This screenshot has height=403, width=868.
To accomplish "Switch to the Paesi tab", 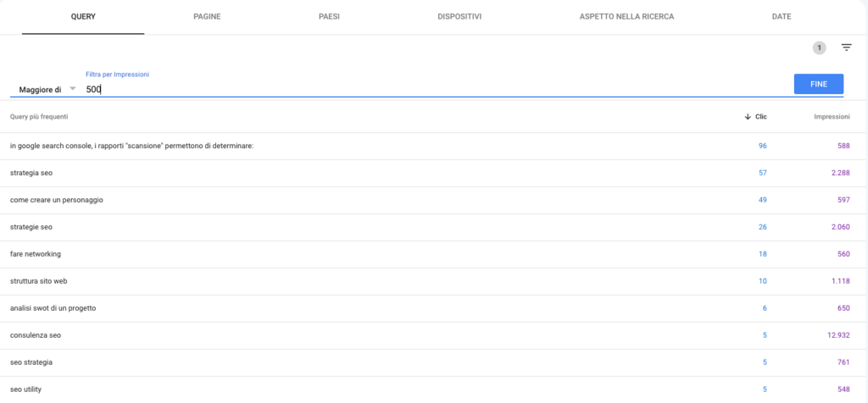I will (x=330, y=17).
